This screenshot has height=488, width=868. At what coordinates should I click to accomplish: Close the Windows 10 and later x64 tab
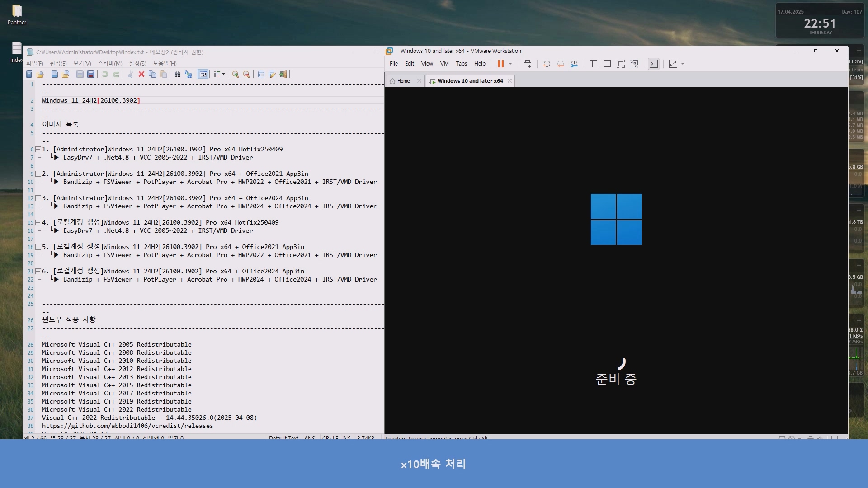point(510,81)
